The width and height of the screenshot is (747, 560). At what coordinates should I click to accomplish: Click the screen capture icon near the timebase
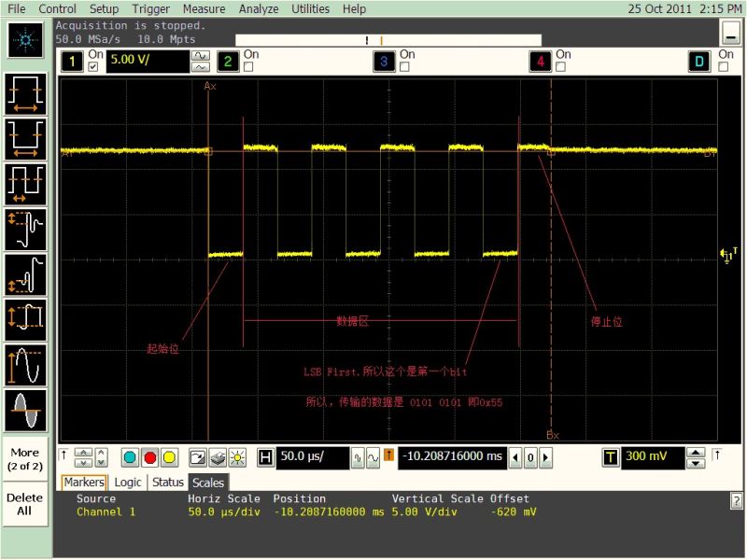coord(198,457)
